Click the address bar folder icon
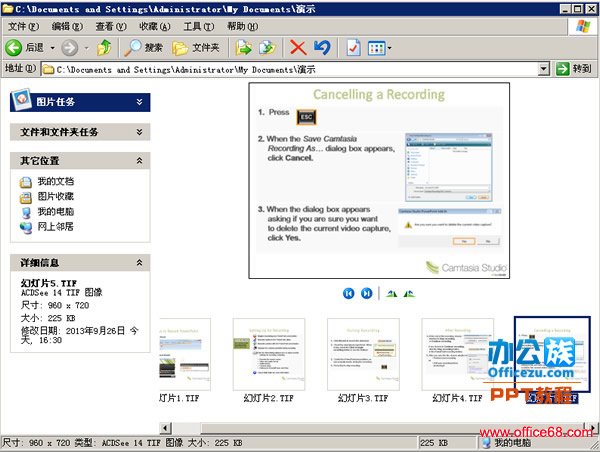 [48, 70]
